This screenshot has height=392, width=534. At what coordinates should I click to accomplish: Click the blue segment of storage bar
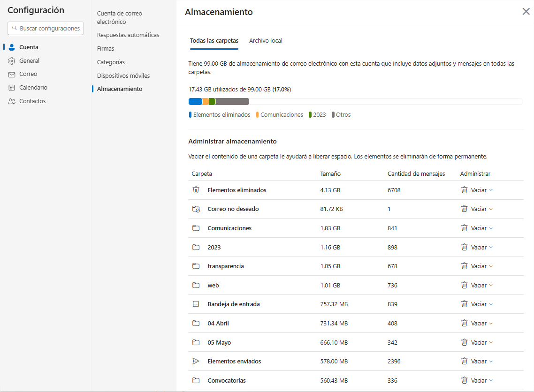[x=195, y=102]
